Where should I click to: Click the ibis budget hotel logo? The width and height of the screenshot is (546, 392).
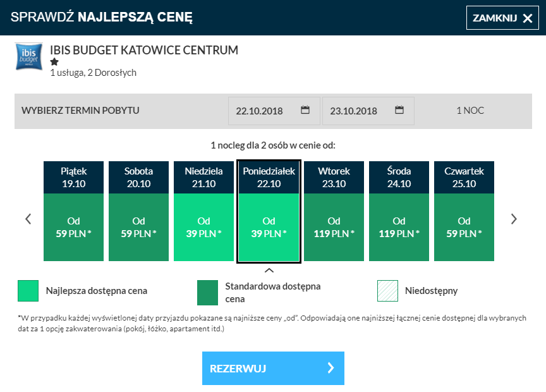pos(29,56)
